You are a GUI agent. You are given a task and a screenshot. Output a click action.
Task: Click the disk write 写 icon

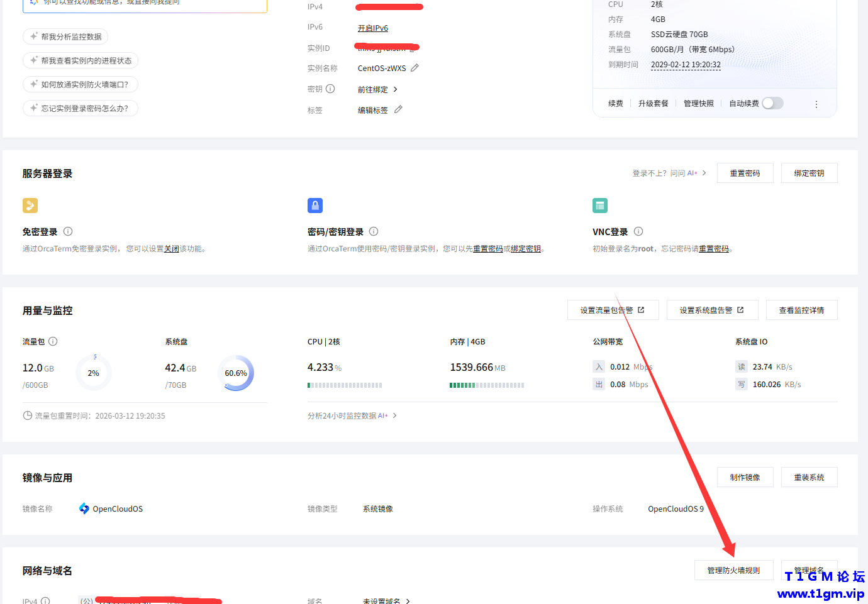(x=742, y=384)
